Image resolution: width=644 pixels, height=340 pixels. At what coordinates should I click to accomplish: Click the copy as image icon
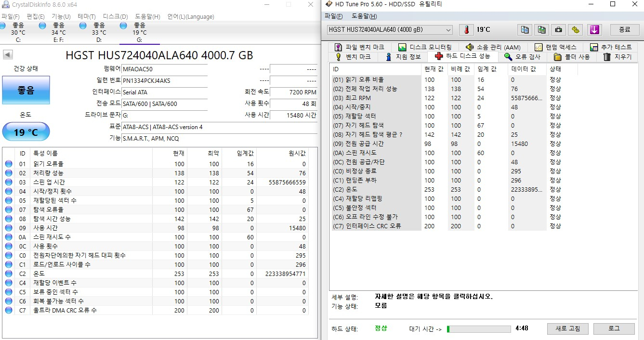541,30
